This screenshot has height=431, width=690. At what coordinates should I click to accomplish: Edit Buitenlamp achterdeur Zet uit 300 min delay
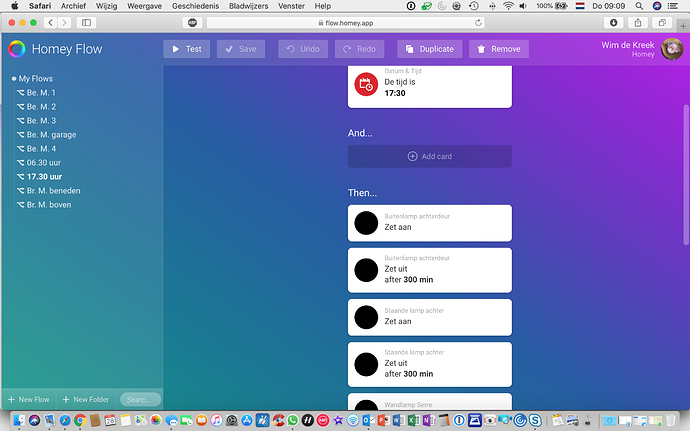(418, 280)
